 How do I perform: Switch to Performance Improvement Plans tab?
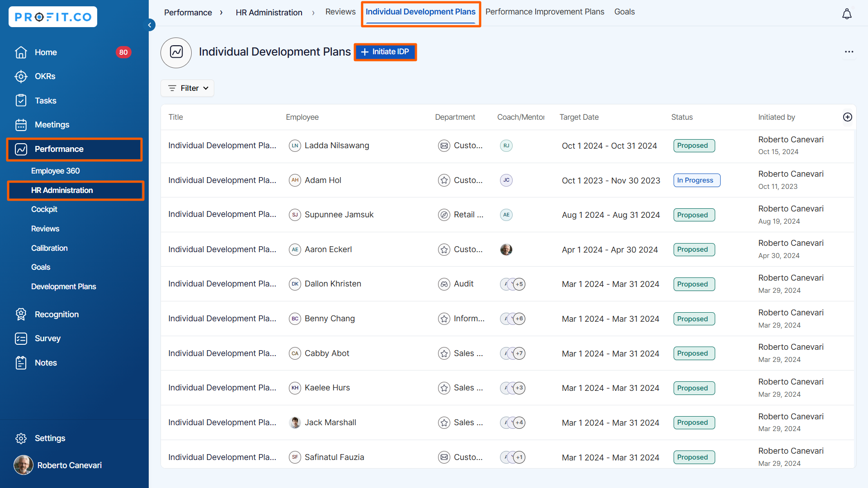(545, 12)
